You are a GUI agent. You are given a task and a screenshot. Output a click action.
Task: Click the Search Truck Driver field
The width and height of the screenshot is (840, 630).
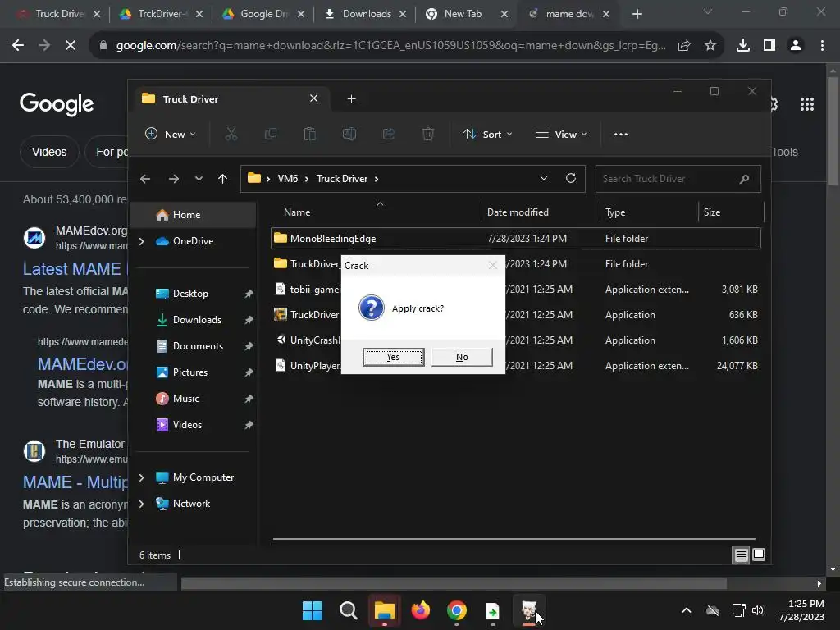click(678, 179)
